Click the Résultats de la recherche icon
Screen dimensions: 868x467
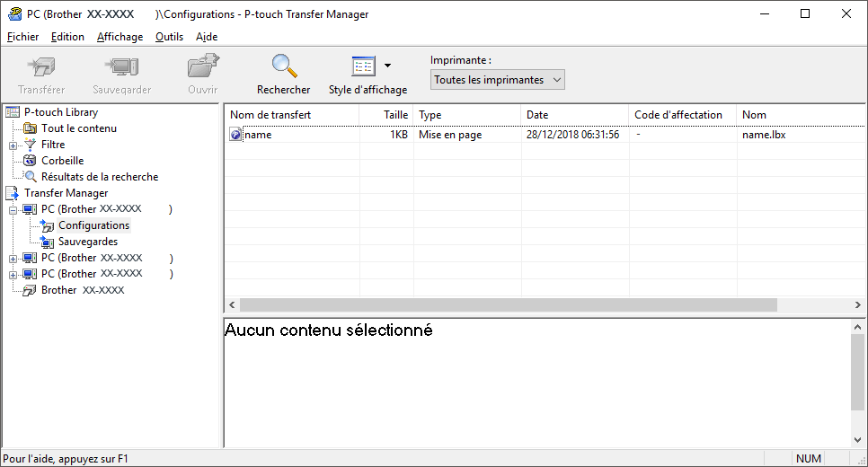tap(31, 177)
